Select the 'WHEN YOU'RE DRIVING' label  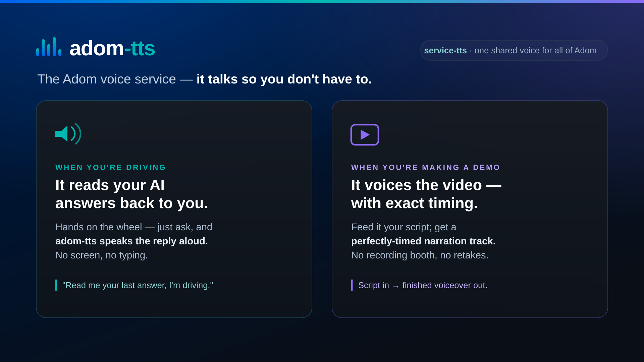click(110, 167)
